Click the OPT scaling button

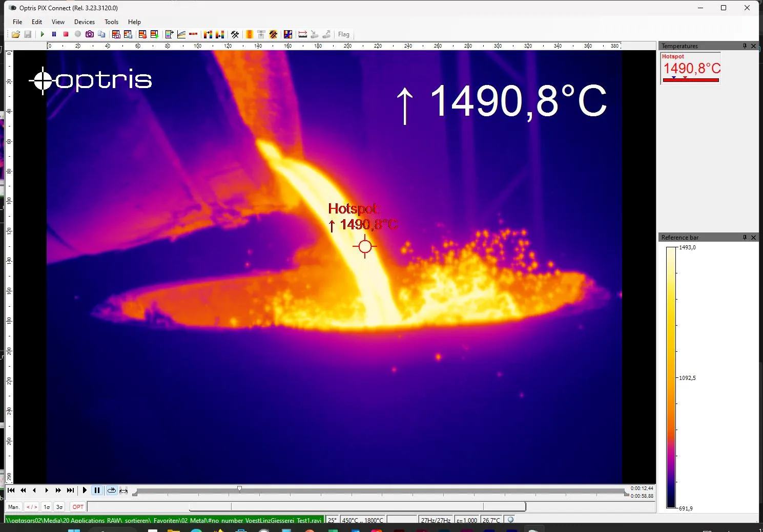(78, 507)
